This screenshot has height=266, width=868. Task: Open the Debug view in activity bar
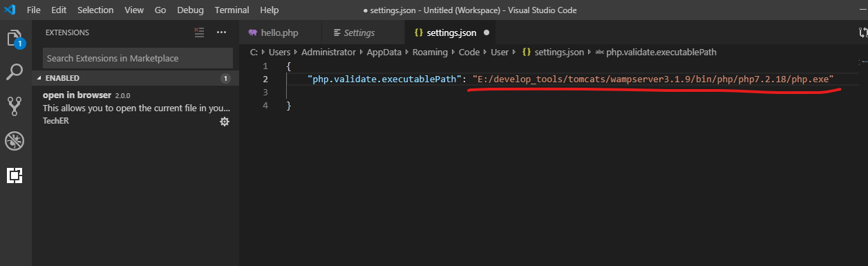(x=15, y=141)
